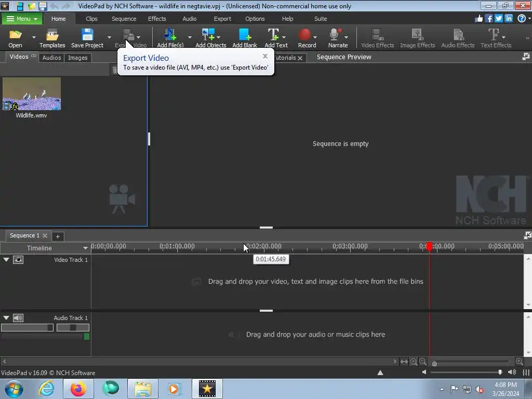
Task: Open Video Effects in the toolbar
Action: (x=377, y=38)
